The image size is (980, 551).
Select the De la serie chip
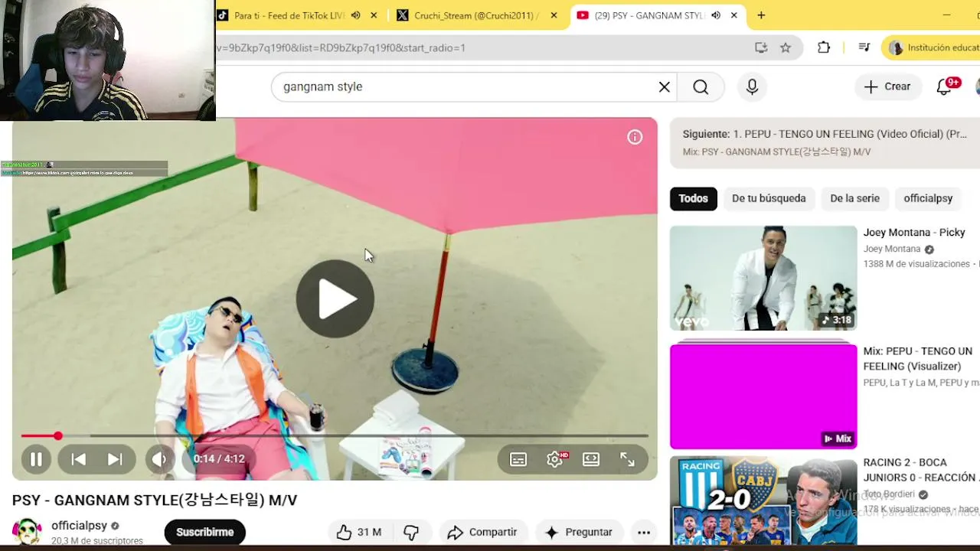(x=854, y=198)
